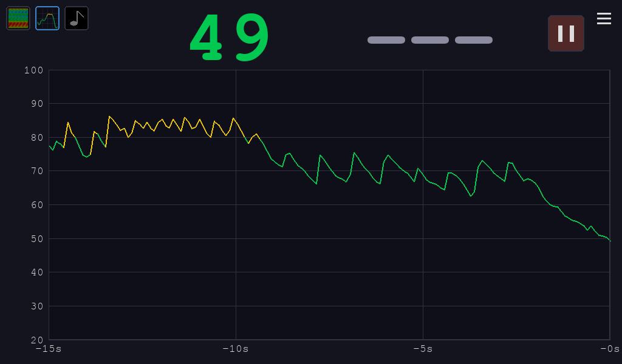Click the 20 label on vertical axis
Viewport: 622px width, 364px height.
click(36, 340)
